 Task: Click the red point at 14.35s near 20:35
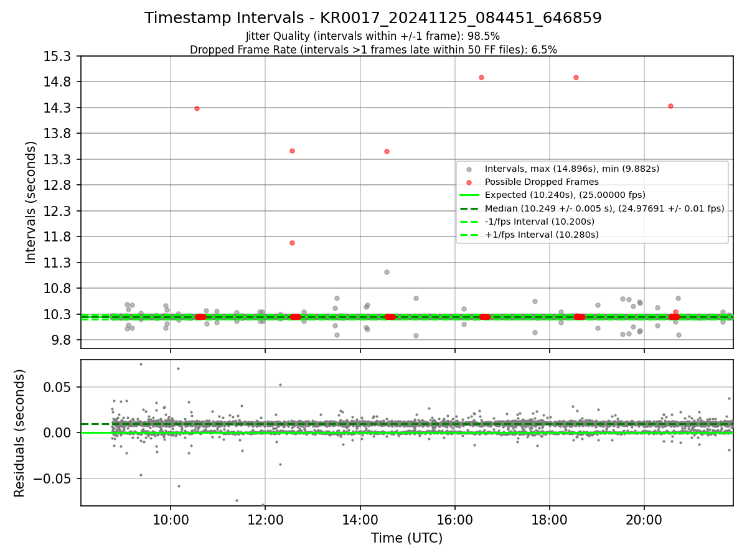(670, 106)
